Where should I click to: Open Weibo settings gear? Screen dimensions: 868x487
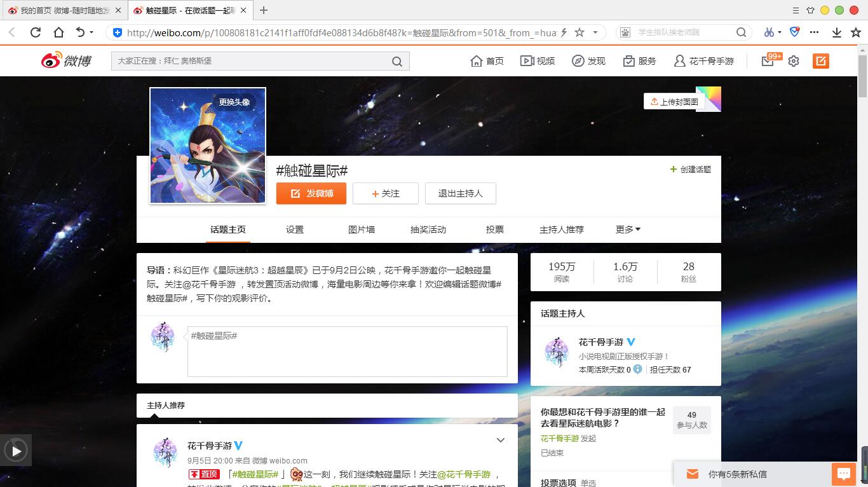coord(794,61)
